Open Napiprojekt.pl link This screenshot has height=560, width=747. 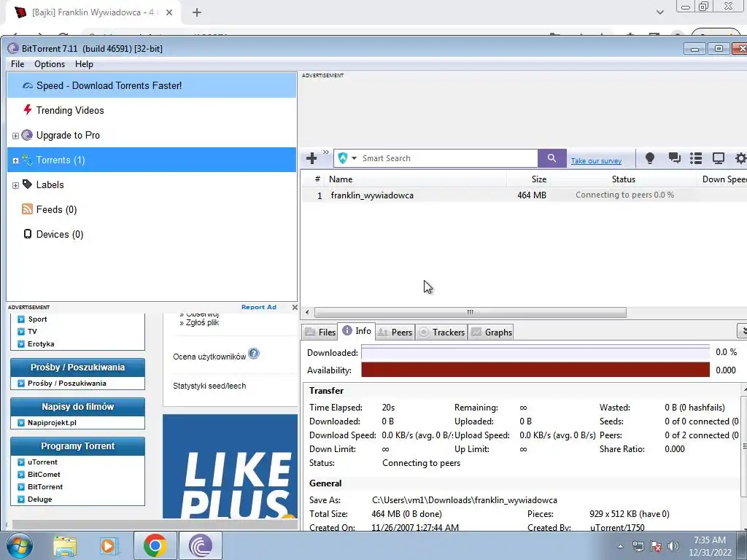coord(52,422)
